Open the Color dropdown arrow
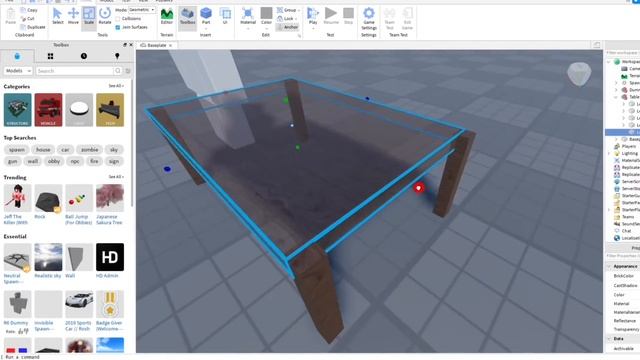 [x=266, y=29]
